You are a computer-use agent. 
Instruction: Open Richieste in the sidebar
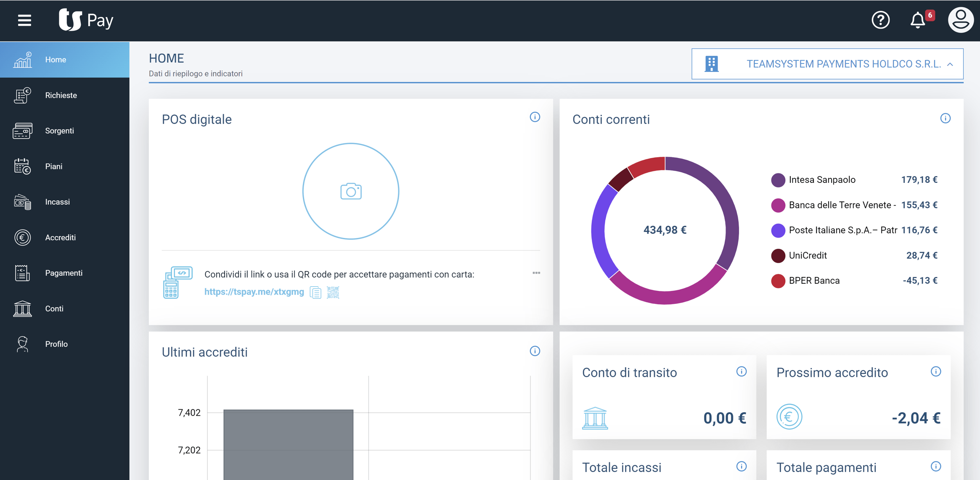65,95
